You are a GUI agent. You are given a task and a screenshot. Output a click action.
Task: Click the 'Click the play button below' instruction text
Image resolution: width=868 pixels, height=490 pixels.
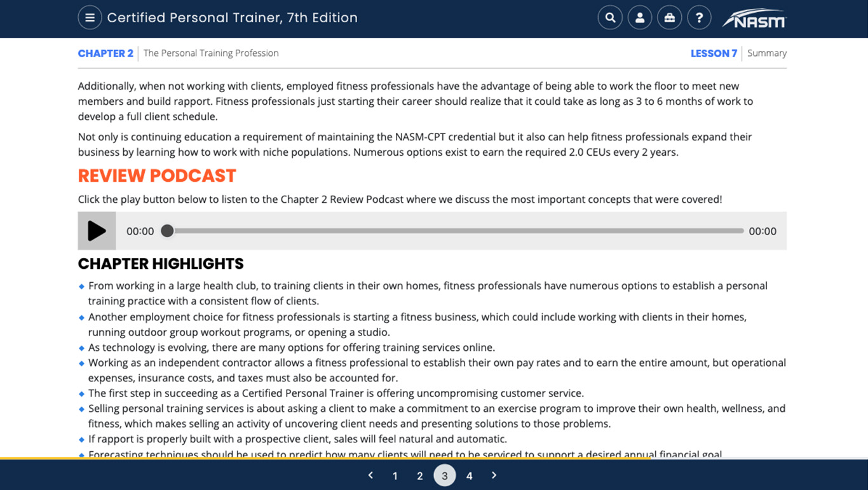(x=400, y=200)
